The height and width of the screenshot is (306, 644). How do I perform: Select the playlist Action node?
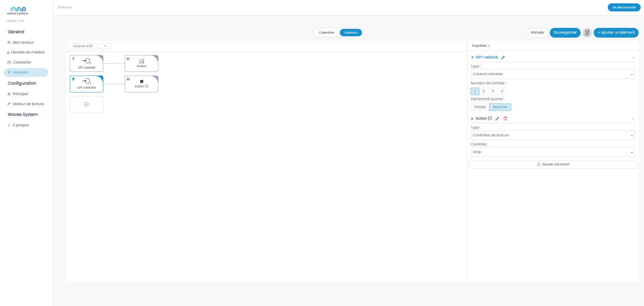point(142,63)
